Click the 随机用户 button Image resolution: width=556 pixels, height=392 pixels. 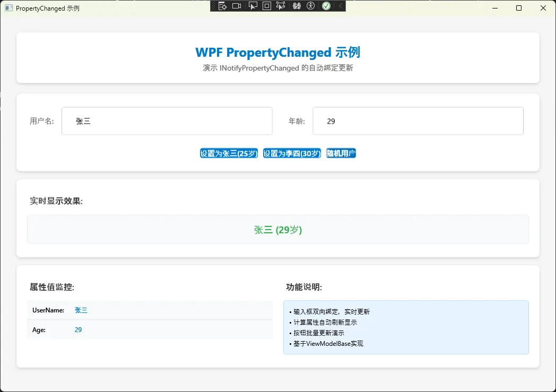pos(341,153)
